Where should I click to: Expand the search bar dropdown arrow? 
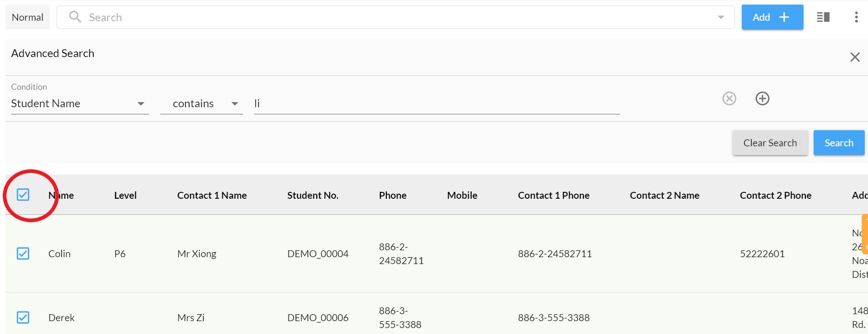(721, 17)
